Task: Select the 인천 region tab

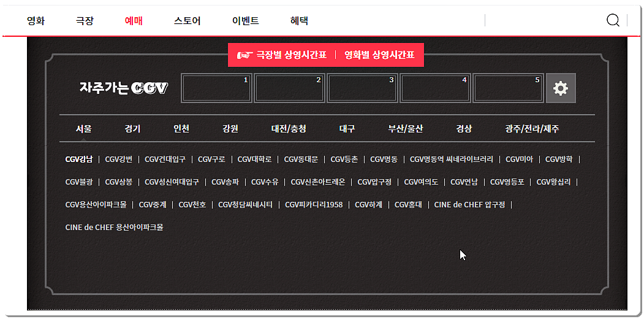Action: coord(181,129)
